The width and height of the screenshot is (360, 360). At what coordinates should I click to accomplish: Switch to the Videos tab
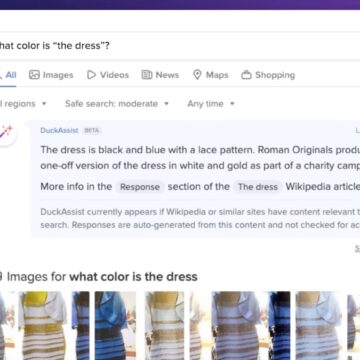[x=108, y=75]
